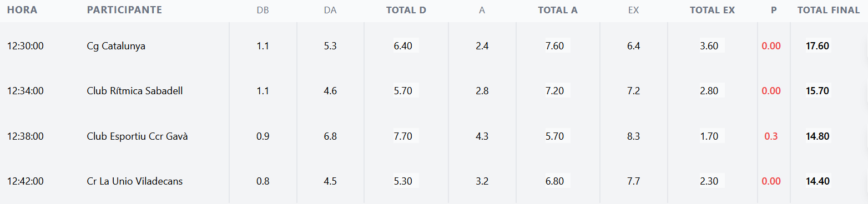Click the red 0.3 penalty value

click(771, 136)
